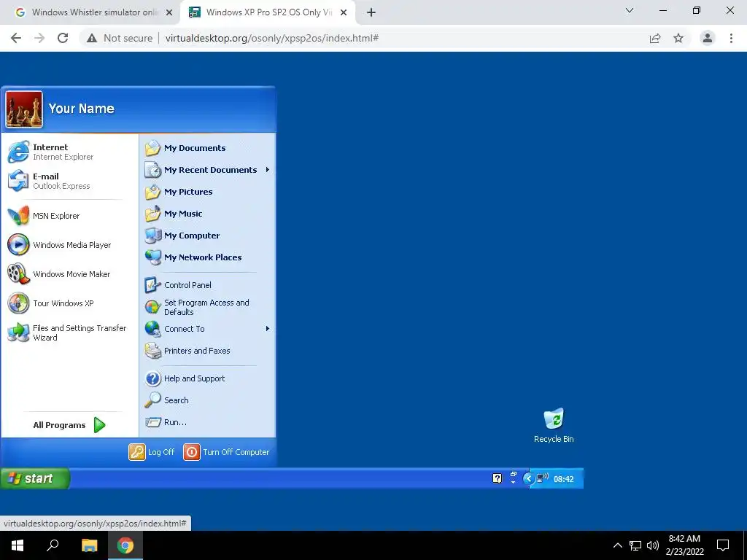Click the Windows network tray icon
This screenshot has width=747, height=560.
pyautogui.click(x=635, y=545)
